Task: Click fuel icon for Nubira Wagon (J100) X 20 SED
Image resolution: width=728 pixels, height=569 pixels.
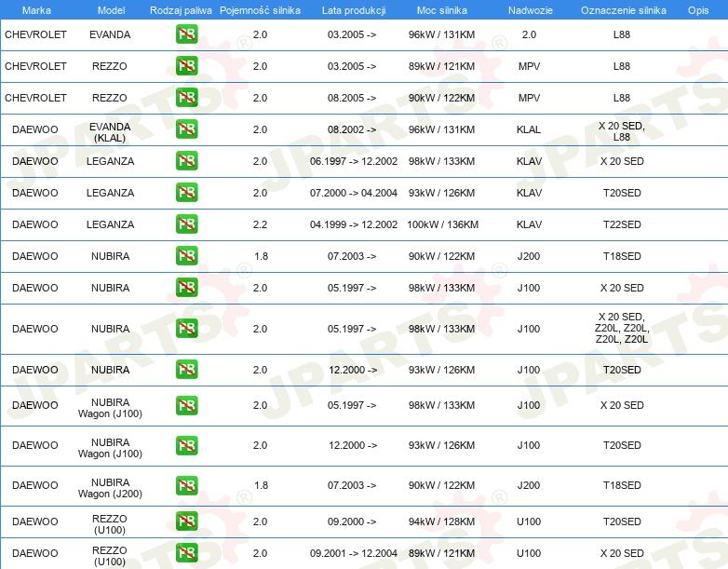Action: tap(186, 405)
